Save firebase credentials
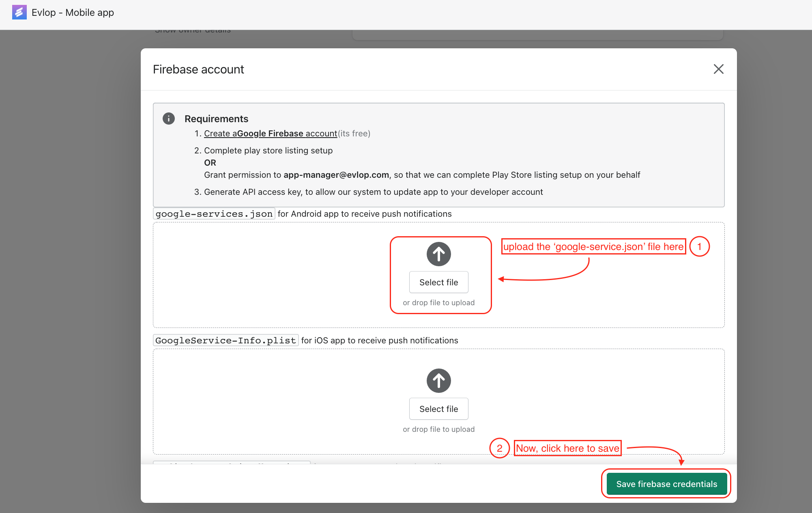Image resolution: width=812 pixels, height=513 pixels. 666,484
